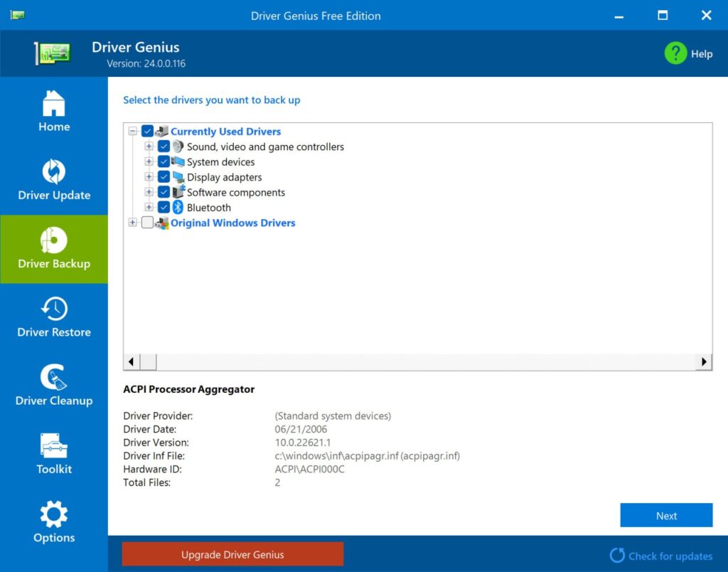
Task: Click the driver version 10.0.22621.1 value
Action: click(x=303, y=443)
